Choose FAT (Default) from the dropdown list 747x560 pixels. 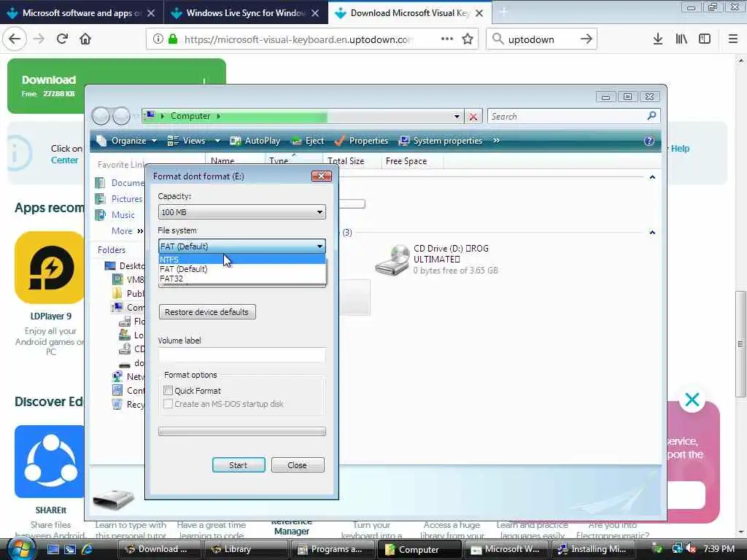click(x=242, y=269)
